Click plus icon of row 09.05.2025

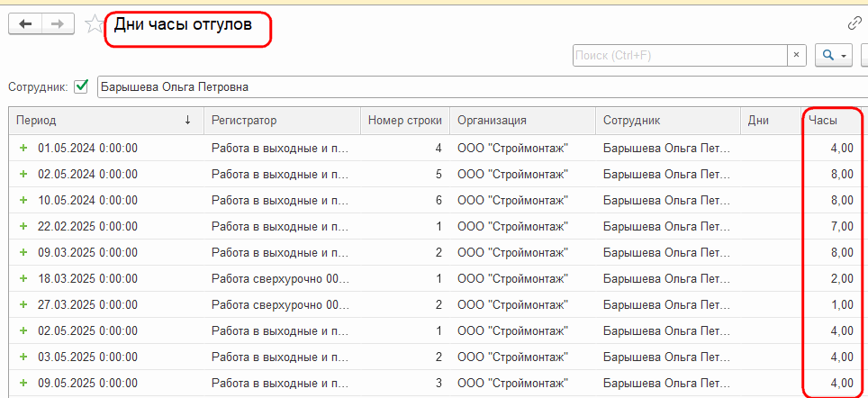(23, 383)
